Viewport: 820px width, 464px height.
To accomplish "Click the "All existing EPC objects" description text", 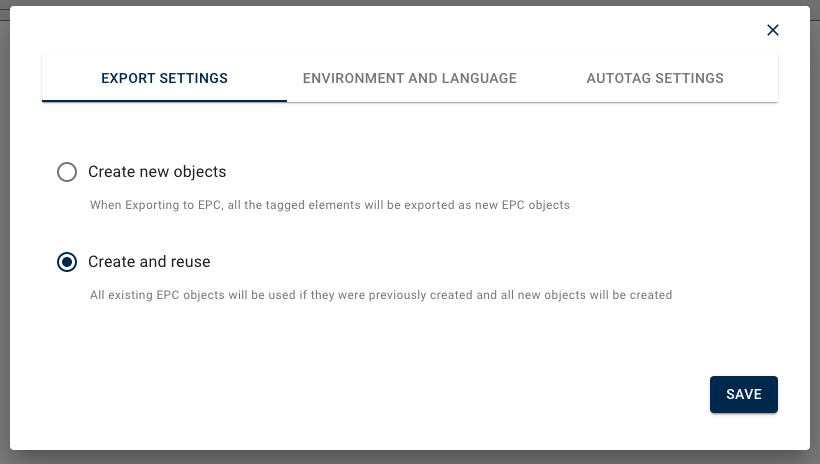I will coord(380,295).
